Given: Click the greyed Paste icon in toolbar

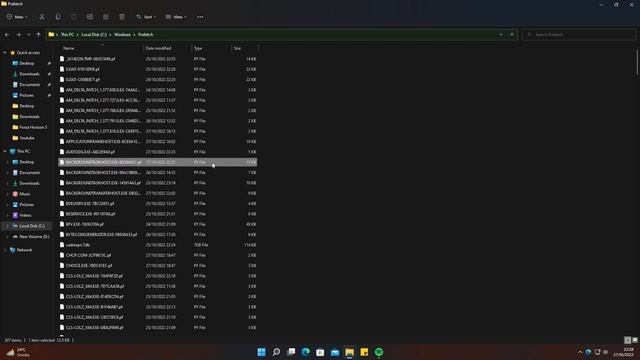Looking at the screenshot, I should click(74, 17).
